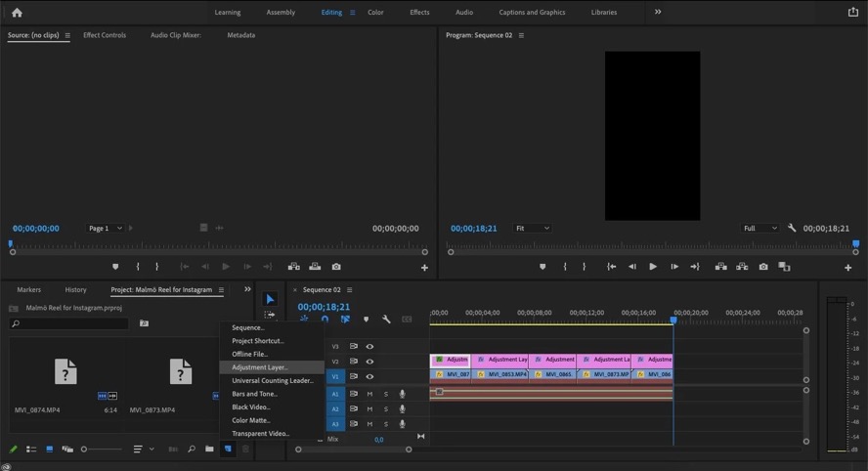868x471 pixels.
Task: Go to In point in Program monitor
Action: coord(611,266)
